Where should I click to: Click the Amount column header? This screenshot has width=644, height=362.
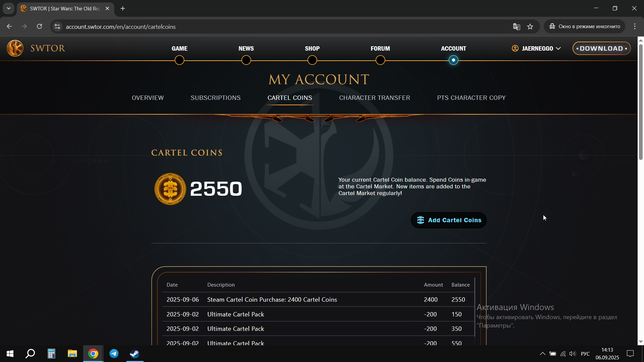[433, 285]
